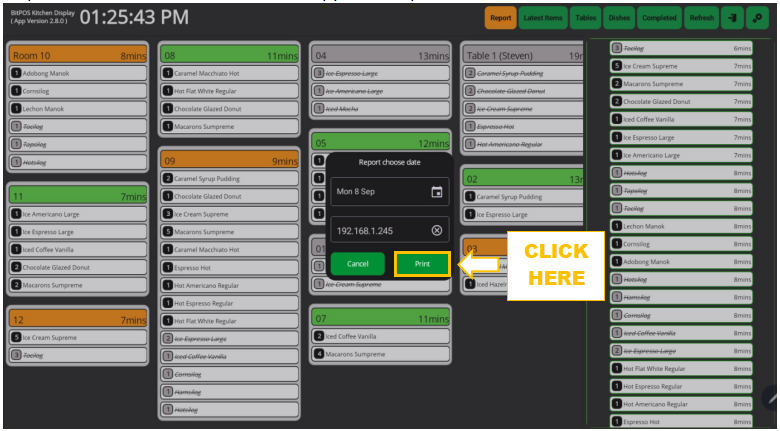Viewport: 780px width, 431px height.
Task: Select the Room 10 order header
Action: pyautogui.click(x=78, y=56)
